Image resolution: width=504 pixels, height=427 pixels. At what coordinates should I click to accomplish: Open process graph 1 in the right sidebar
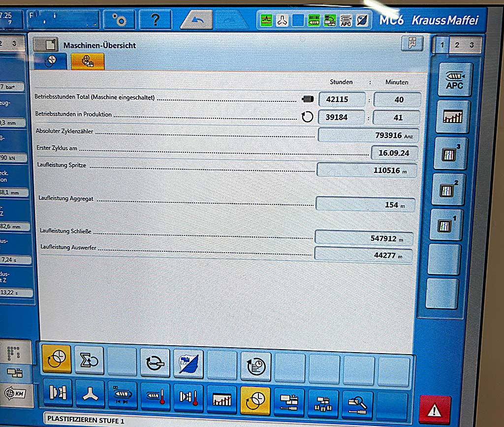(x=446, y=225)
